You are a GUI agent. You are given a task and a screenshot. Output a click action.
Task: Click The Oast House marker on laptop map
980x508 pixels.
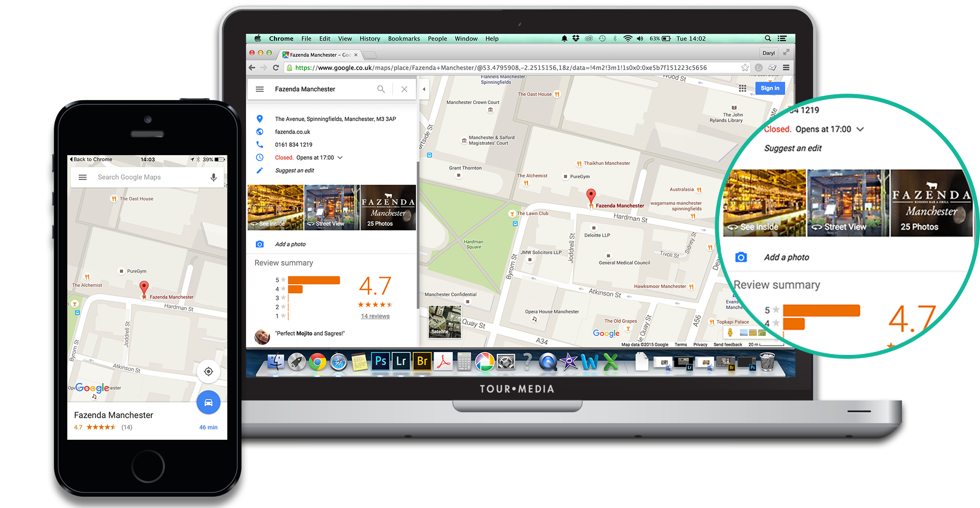click(557, 94)
